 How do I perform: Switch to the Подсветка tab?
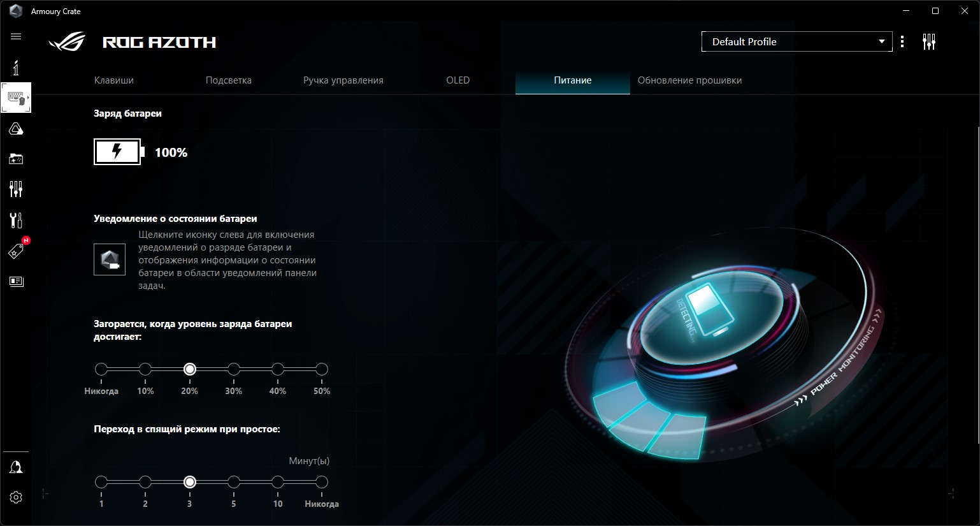pos(229,80)
